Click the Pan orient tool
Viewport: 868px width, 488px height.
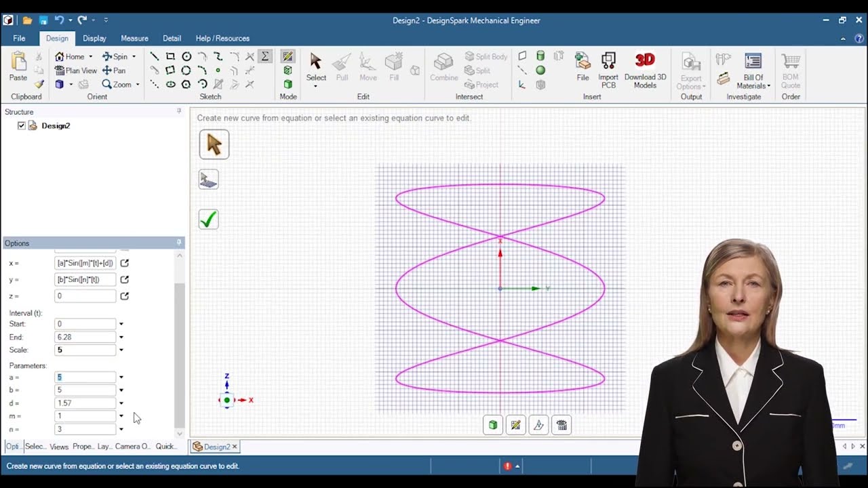tap(114, 70)
